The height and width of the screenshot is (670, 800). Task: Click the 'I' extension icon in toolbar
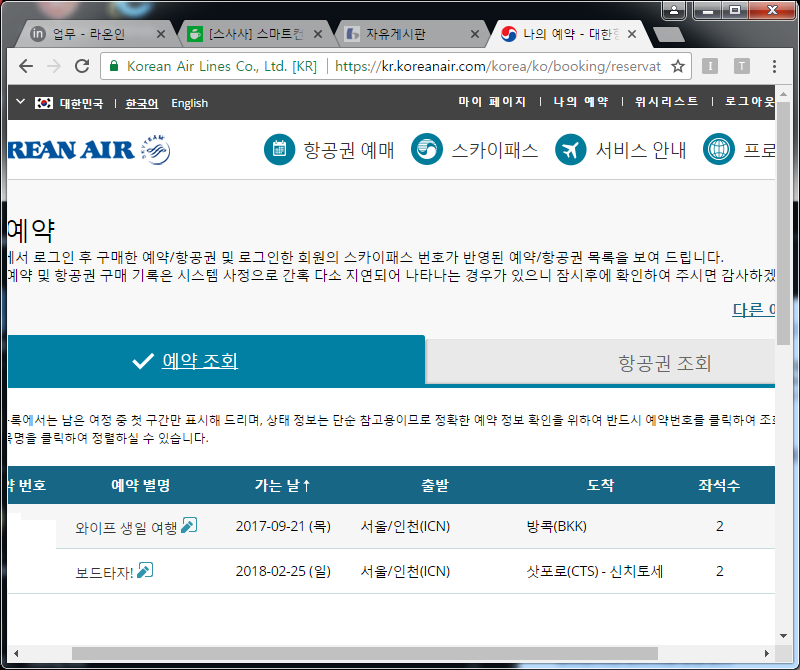pyautogui.click(x=710, y=66)
